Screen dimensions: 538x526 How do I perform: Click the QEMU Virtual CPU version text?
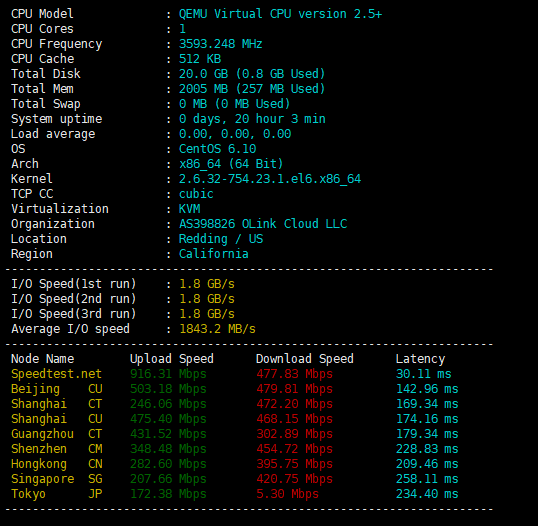click(x=280, y=14)
